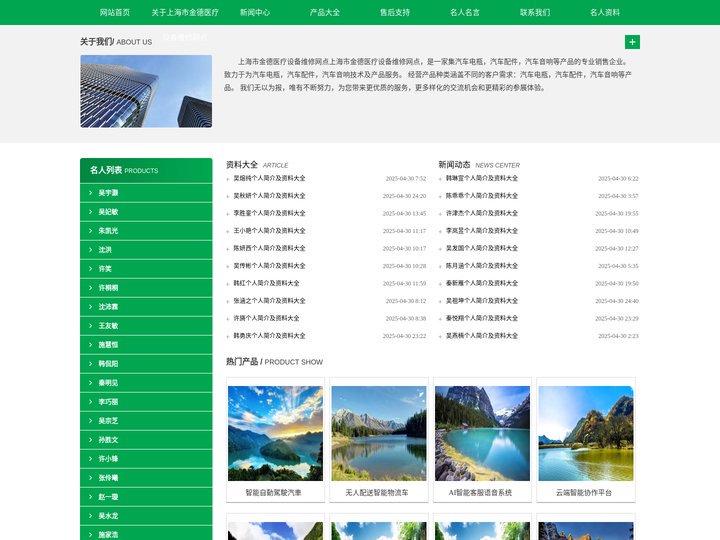Click the 资料大全 ARTICLE section heading

coord(257,164)
